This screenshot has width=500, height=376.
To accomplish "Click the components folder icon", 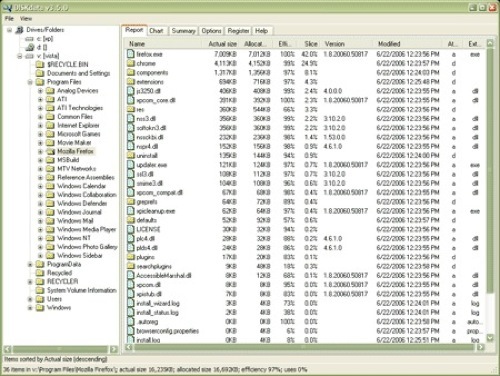I will point(131,73).
